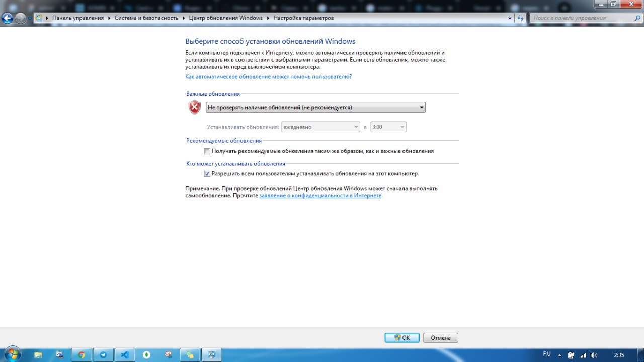
Task: Open the green leaf MongoDB taskbar icon
Action: (146, 355)
